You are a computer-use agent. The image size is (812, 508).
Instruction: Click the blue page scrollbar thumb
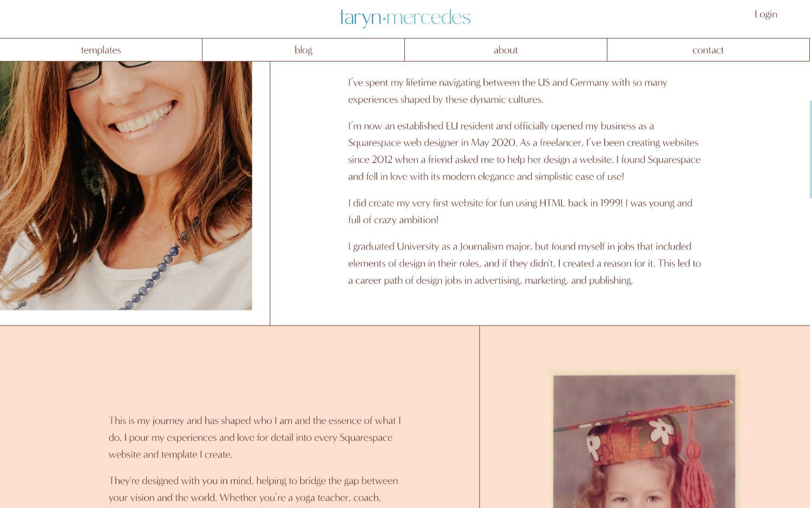click(810, 149)
